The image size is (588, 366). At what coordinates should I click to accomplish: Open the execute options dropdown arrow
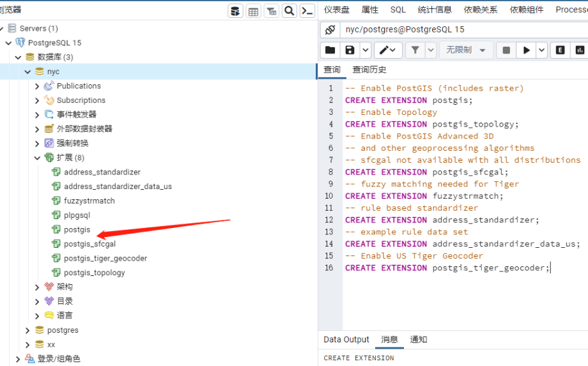click(542, 50)
